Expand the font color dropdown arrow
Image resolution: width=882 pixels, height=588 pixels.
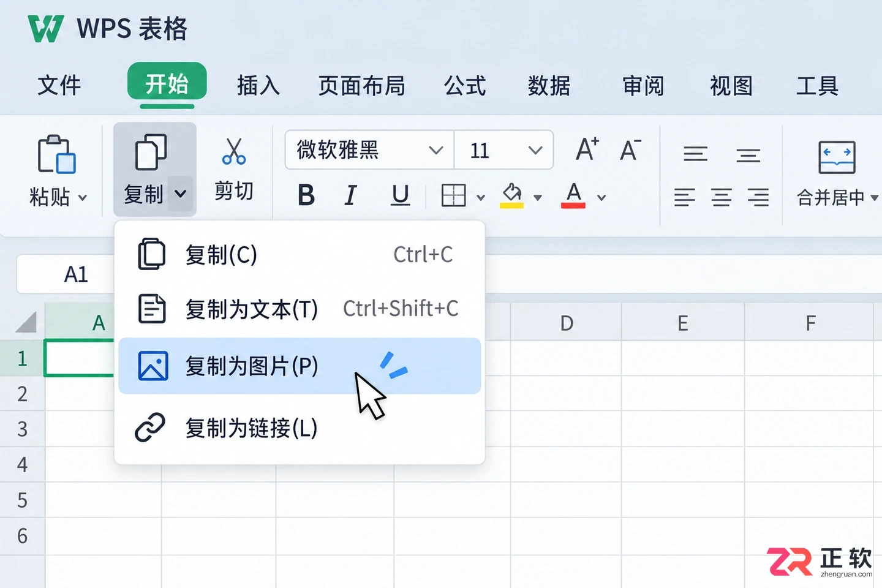[x=601, y=198]
